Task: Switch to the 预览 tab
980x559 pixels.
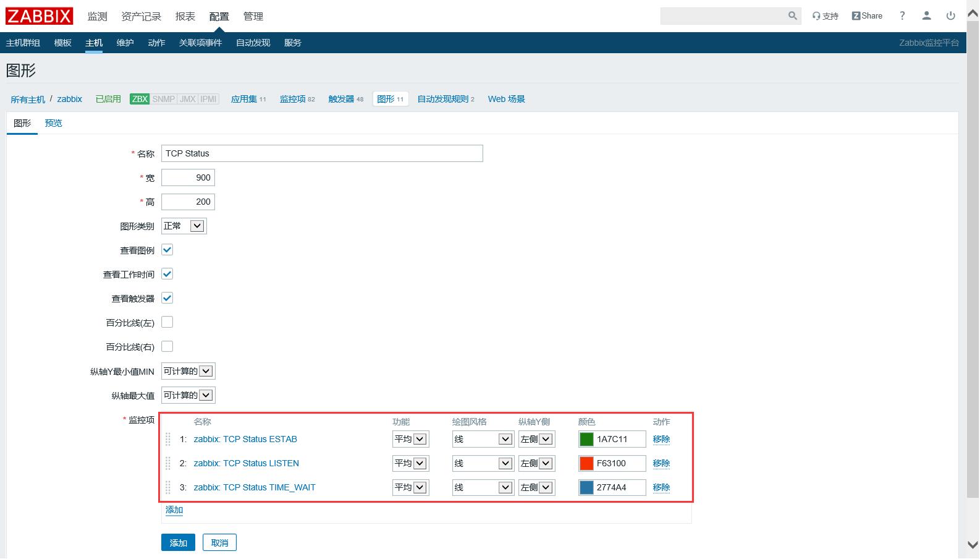Action: click(53, 123)
